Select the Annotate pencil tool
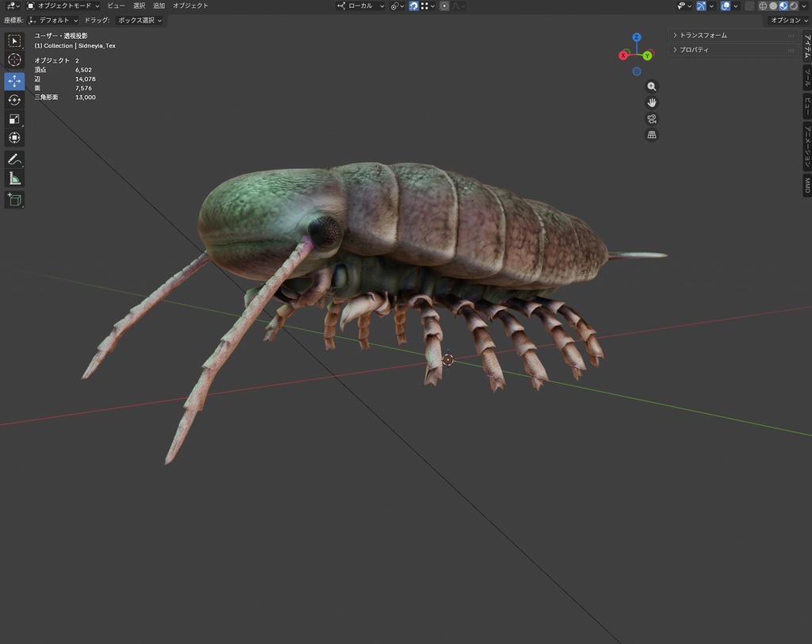This screenshot has height=644, width=812. tap(14, 159)
